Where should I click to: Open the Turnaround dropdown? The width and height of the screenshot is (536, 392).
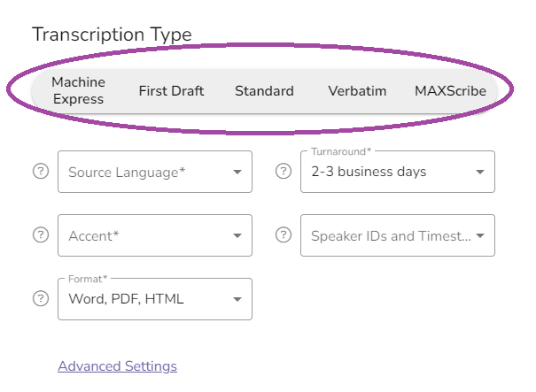click(x=398, y=172)
